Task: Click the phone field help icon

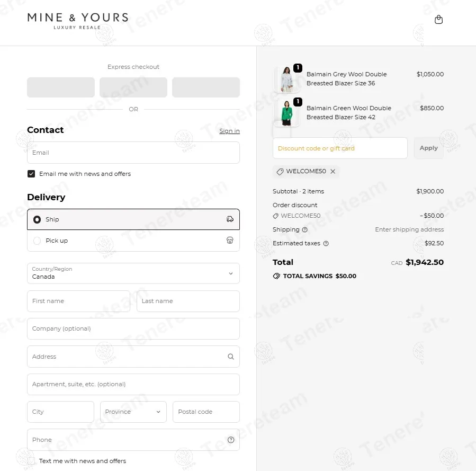Action: [231, 440]
